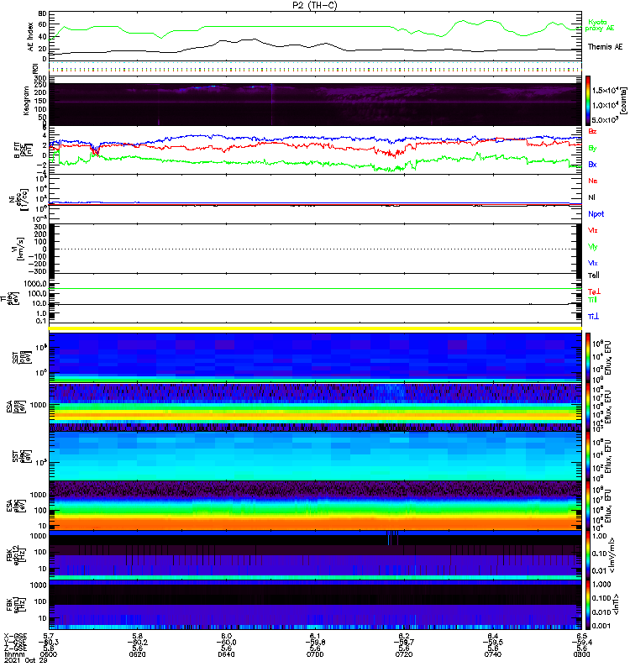Image resolution: width=630 pixels, height=672 pixels.
Task: Click the 0800 time axis label
Action: click(581, 654)
